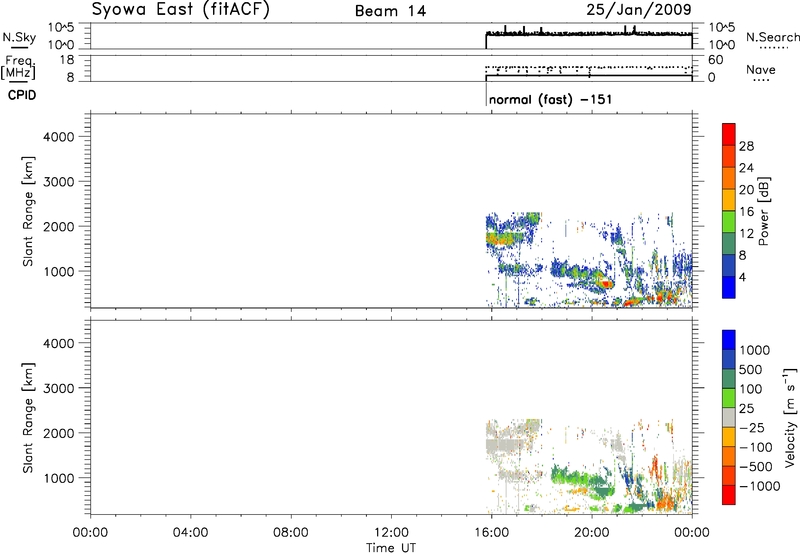Click the "Syowa East (fitACF)" plot title
800x554 pixels.
coord(181,10)
